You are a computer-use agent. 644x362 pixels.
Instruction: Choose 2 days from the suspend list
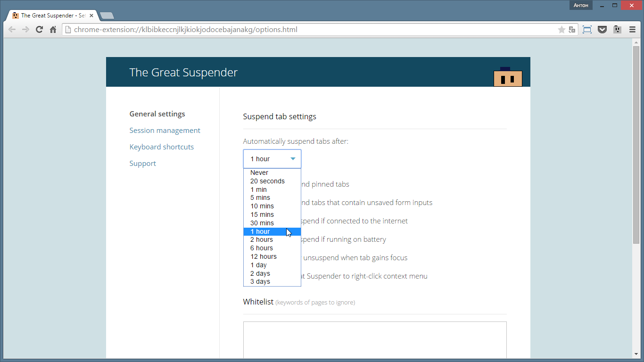point(272,273)
